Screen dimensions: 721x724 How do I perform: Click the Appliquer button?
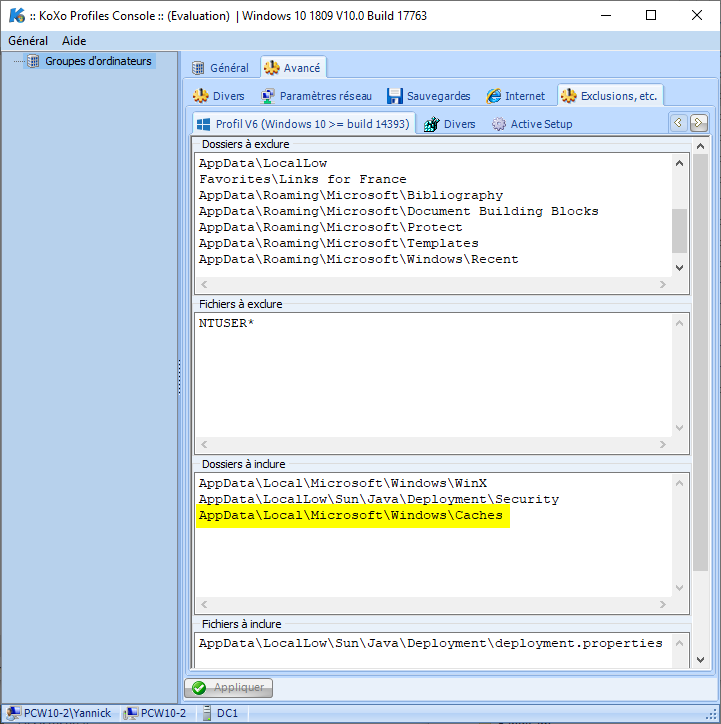[x=228, y=688]
